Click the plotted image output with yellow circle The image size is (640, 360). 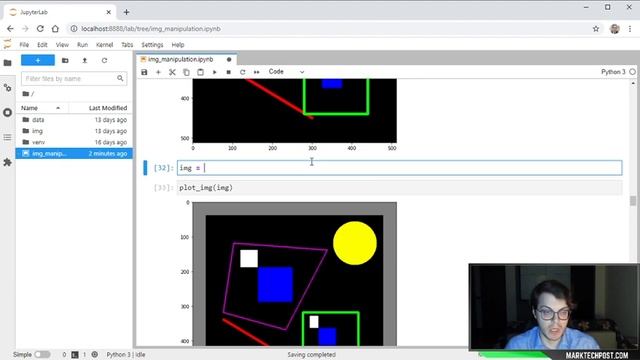point(294,274)
